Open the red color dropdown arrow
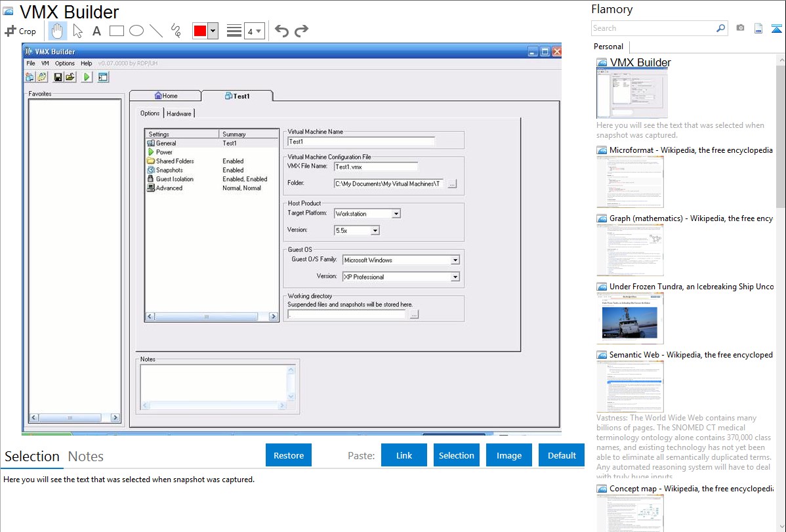 tap(213, 31)
